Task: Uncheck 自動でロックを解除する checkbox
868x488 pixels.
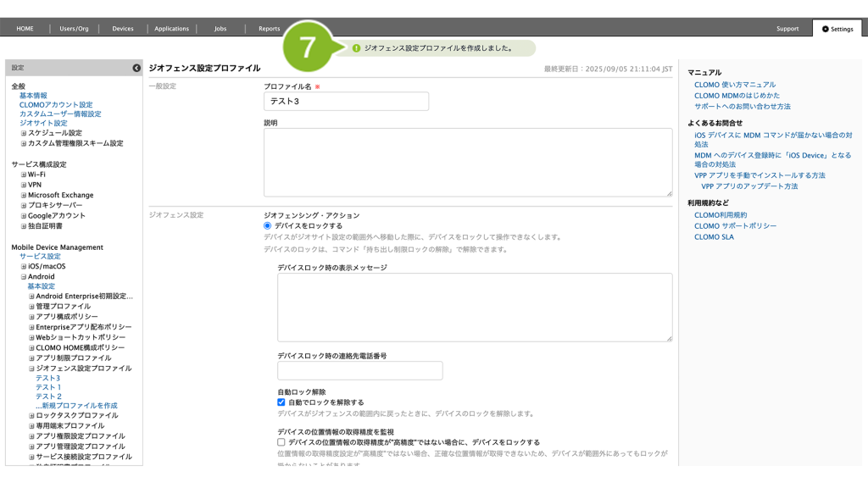Action: click(281, 402)
